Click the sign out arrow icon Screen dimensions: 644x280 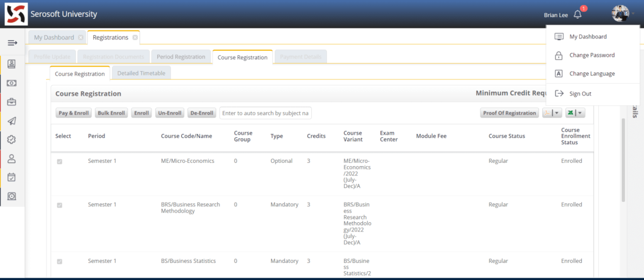[x=559, y=93]
